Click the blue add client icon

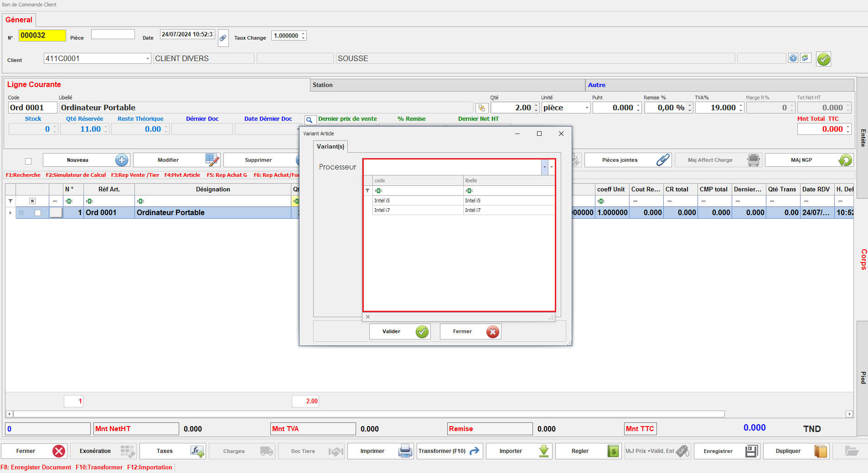click(x=793, y=58)
